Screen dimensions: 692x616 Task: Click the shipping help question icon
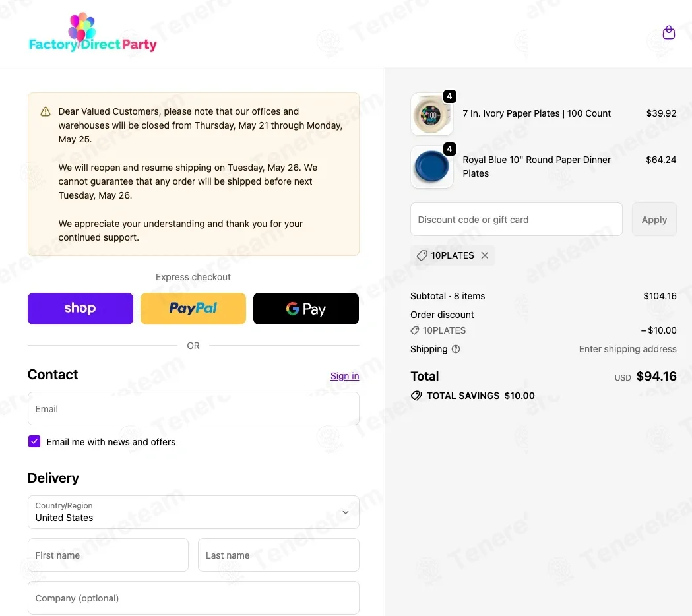456,349
